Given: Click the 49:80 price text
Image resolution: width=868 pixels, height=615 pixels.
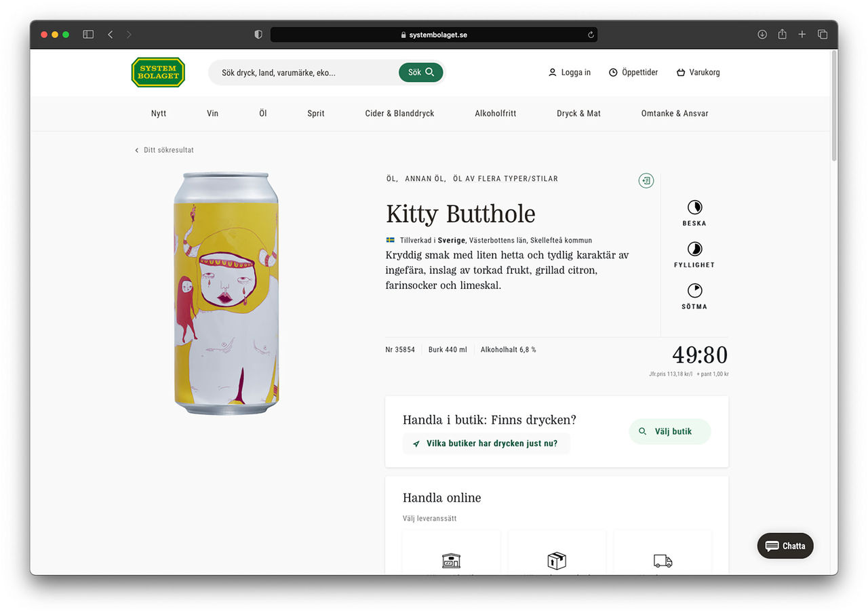Looking at the screenshot, I should pos(700,355).
